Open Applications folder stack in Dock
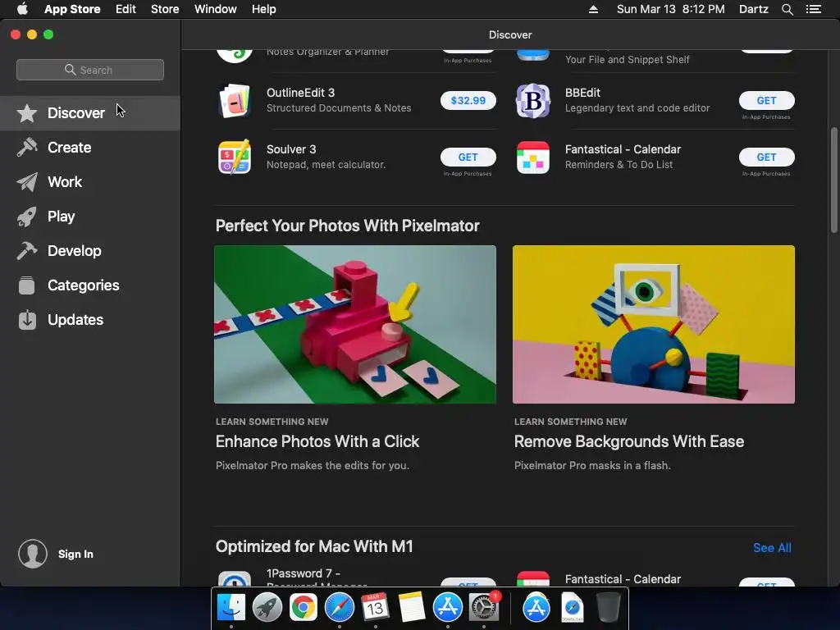This screenshot has width=840, height=630. 536,608
